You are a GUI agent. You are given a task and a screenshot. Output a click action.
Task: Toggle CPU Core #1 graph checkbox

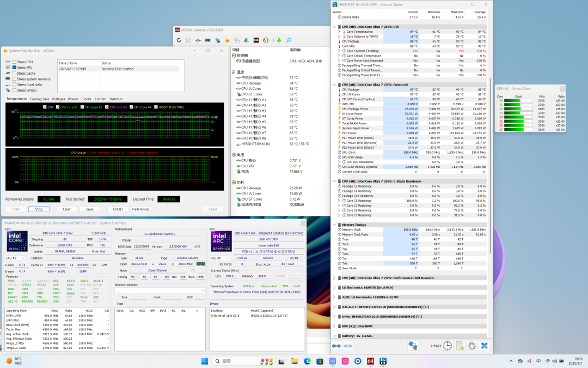(58, 107)
